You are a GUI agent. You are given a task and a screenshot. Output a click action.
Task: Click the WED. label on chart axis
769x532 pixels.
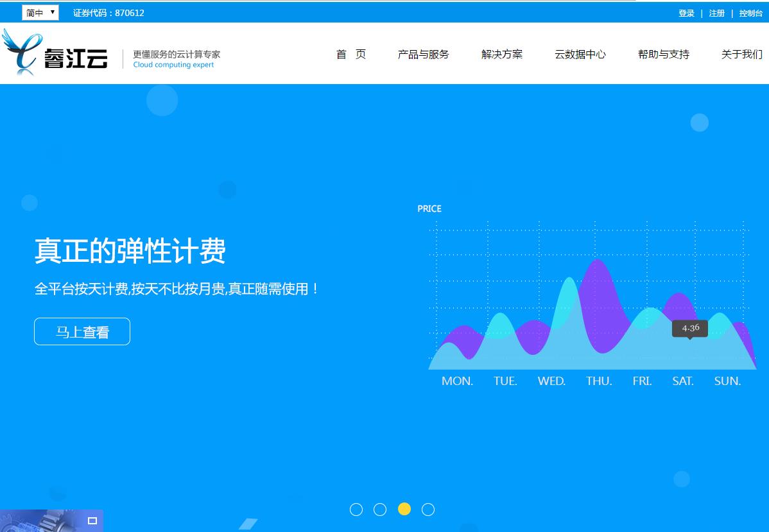(x=551, y=381)
